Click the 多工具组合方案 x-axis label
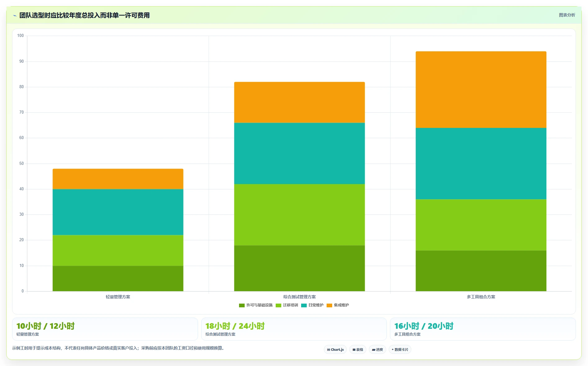 (481, 297)
